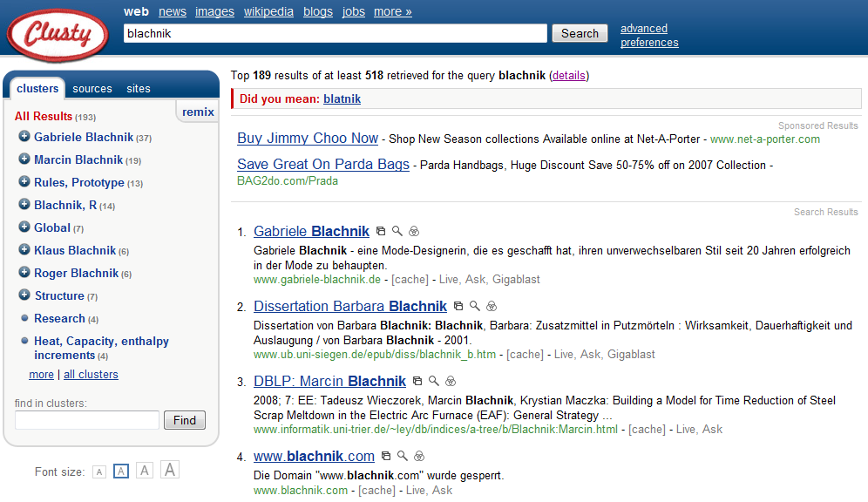Expand the Marcin Blachnik cluster
868x502 pixels.
coord(24,159)
